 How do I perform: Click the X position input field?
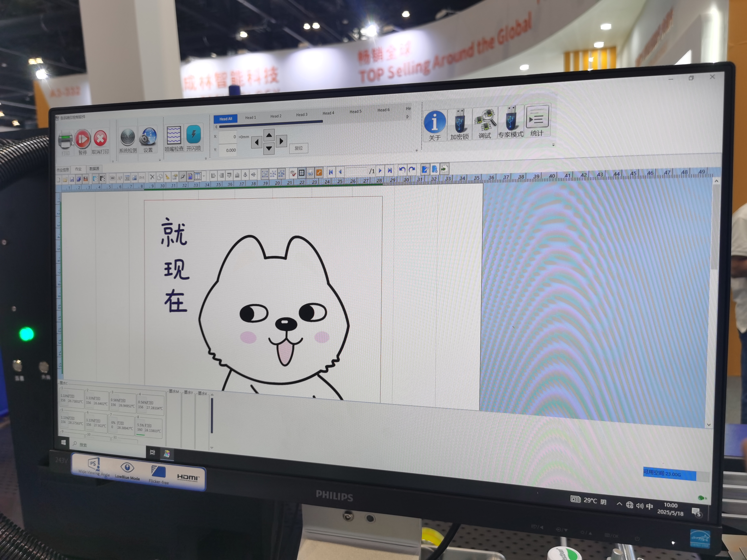point(228,137)
